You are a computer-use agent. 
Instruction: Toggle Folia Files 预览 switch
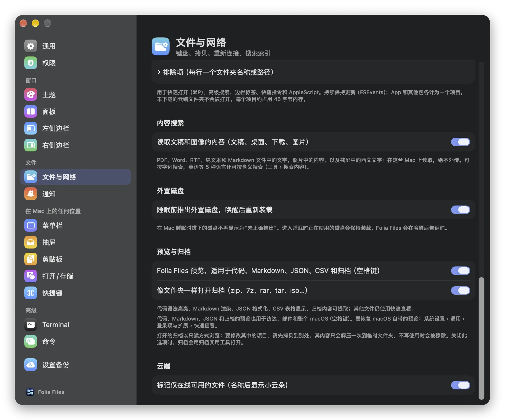(x=460, y=271)
